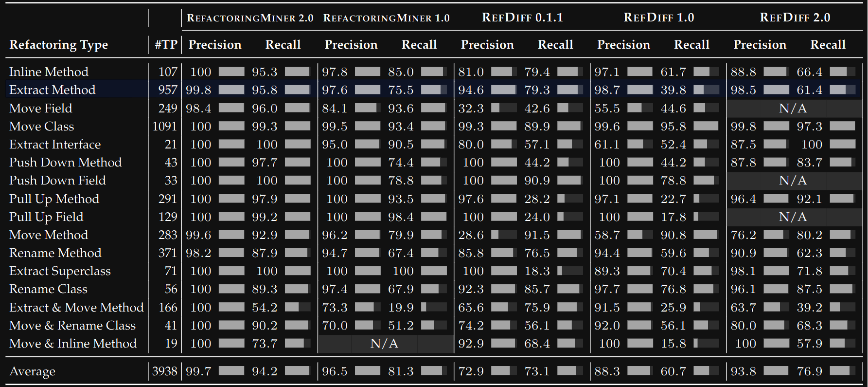This screenshot has width=868, height=387.
Task: Select the '95.3' recall in Inline Method row
Action: 265,72
